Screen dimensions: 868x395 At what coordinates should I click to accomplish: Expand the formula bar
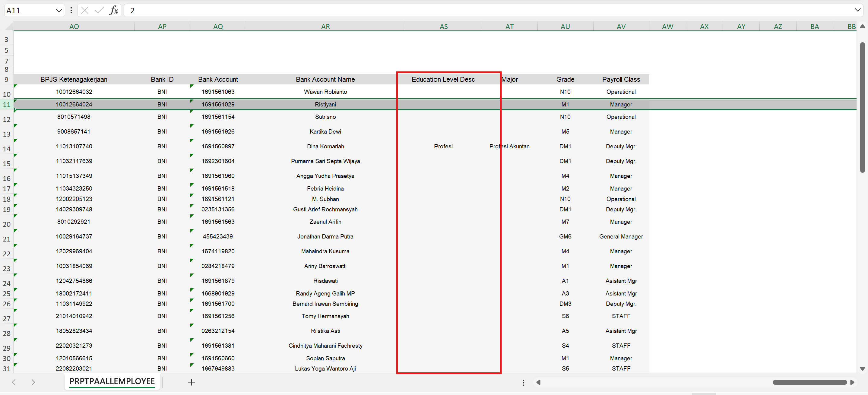[857, 10]
